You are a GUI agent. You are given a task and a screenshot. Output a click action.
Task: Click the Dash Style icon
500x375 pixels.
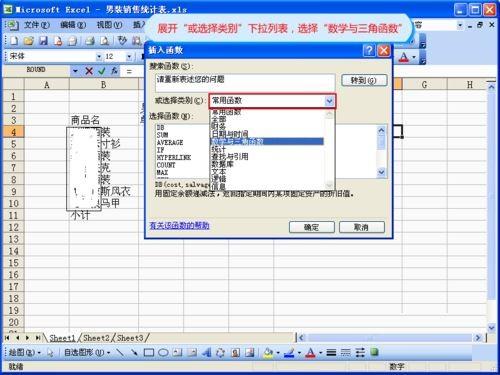345,352
